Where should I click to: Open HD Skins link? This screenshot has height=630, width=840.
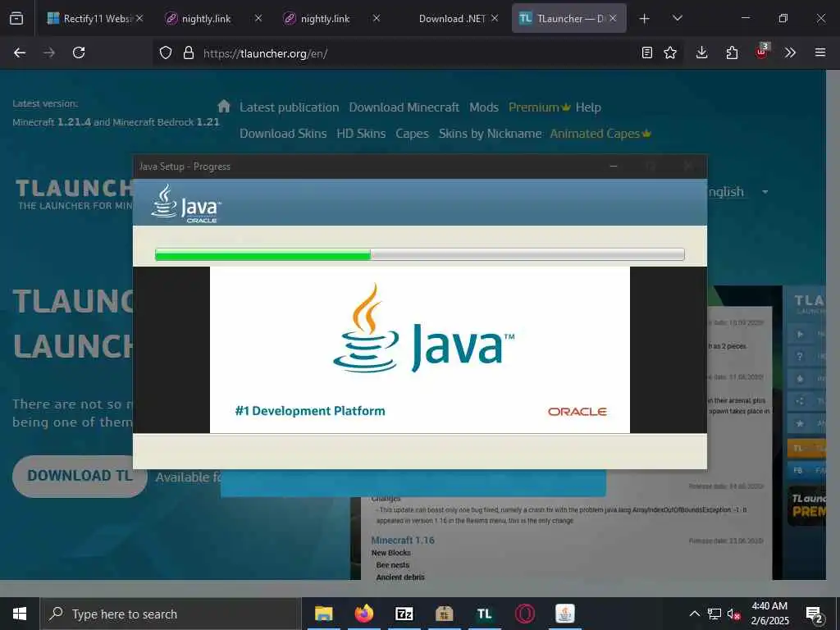[x=361, y=134]
